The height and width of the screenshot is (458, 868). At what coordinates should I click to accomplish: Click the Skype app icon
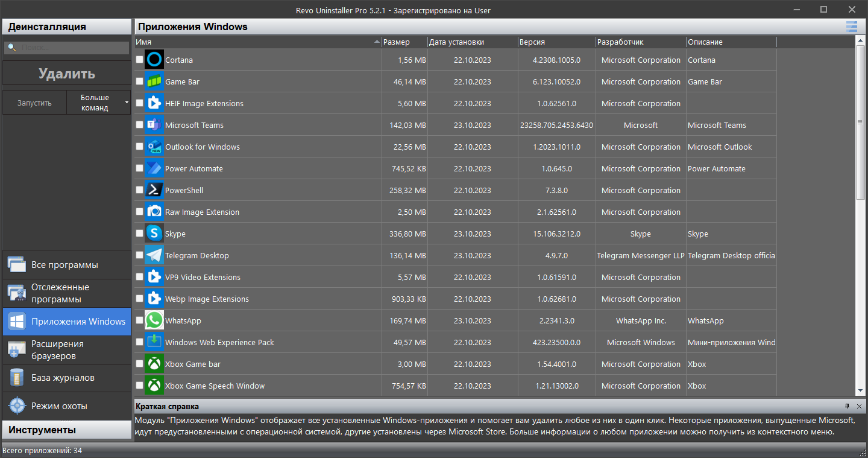tap(154, 233)
